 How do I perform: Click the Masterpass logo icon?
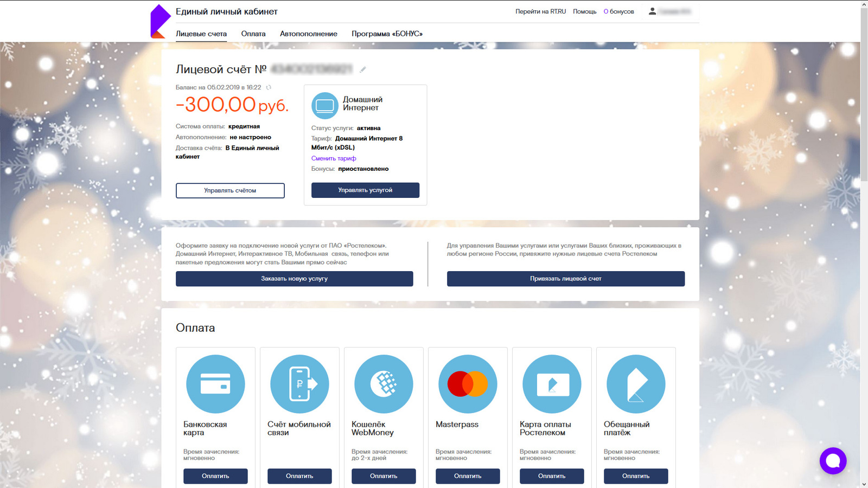(468, 384)
